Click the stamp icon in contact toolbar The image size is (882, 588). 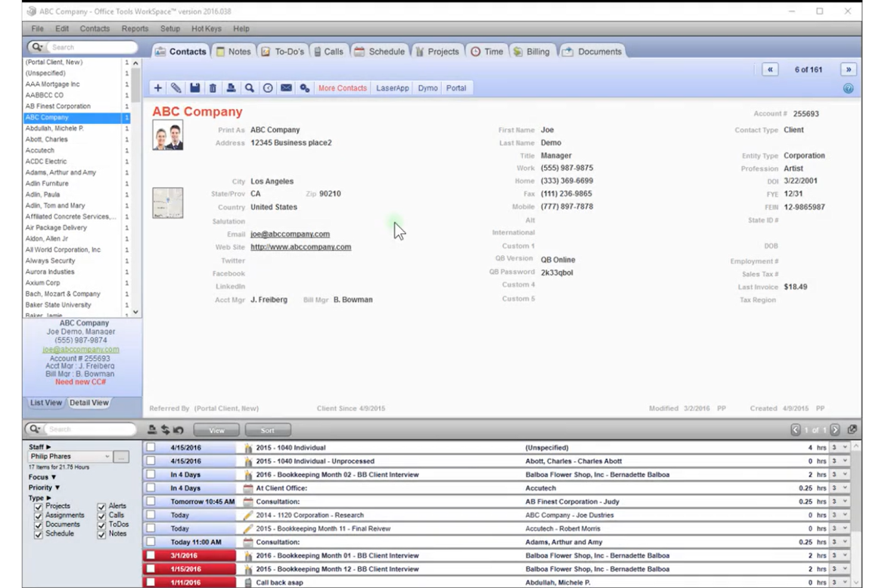point(231,88)
